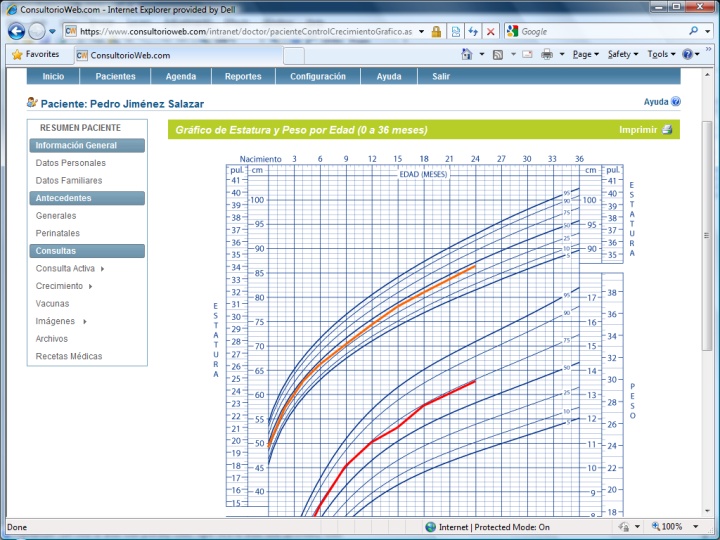Open the Print options dropdown arrow
This screenshot has width=720, height=540.
click(562, 55)
